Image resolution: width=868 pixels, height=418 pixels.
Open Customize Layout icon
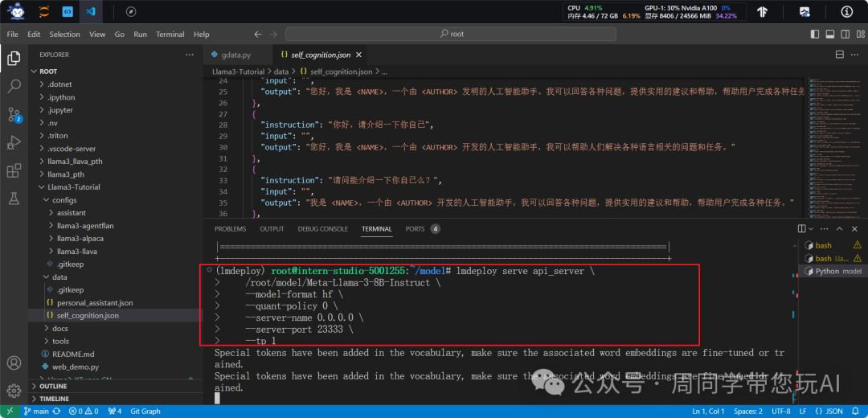[860, 35]
